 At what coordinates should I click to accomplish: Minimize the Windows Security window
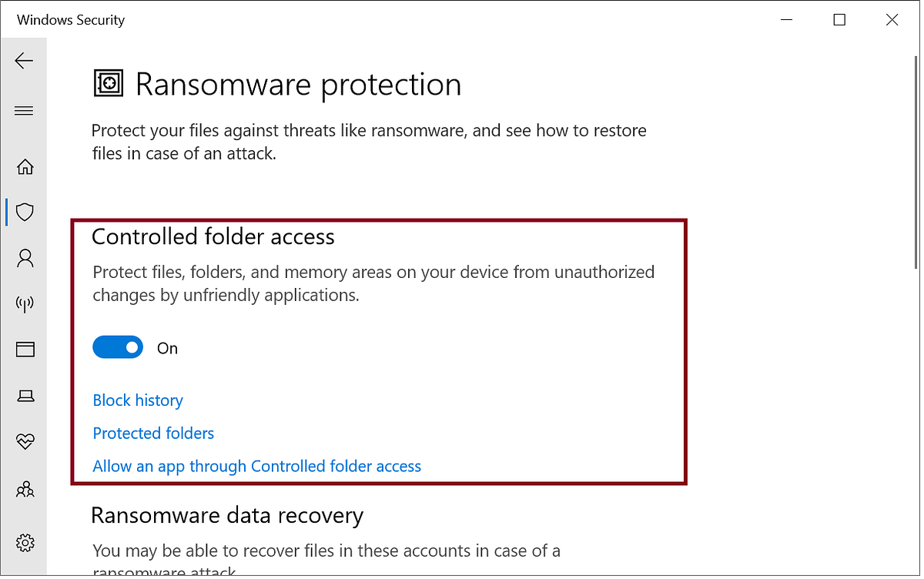(786, 19)
